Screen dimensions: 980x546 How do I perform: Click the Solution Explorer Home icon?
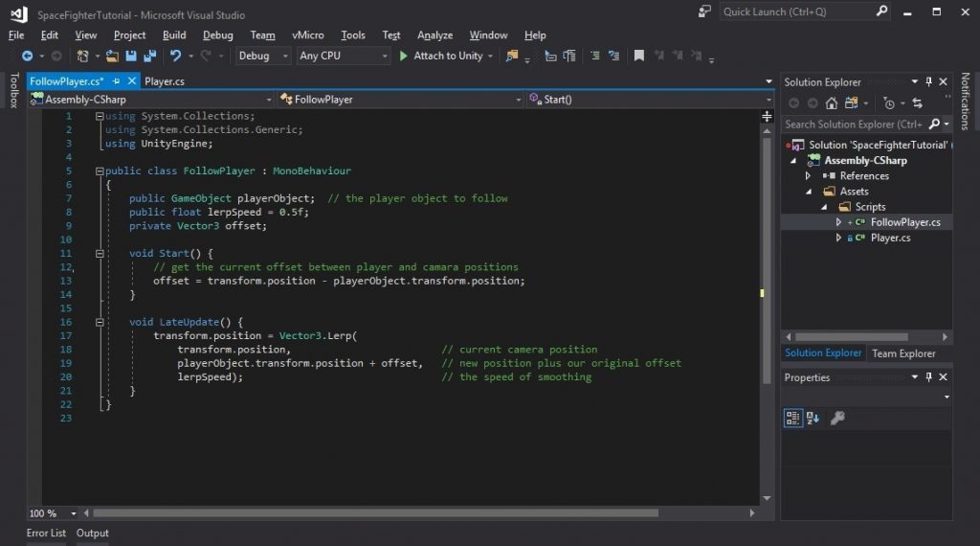[x=832, y=103]
